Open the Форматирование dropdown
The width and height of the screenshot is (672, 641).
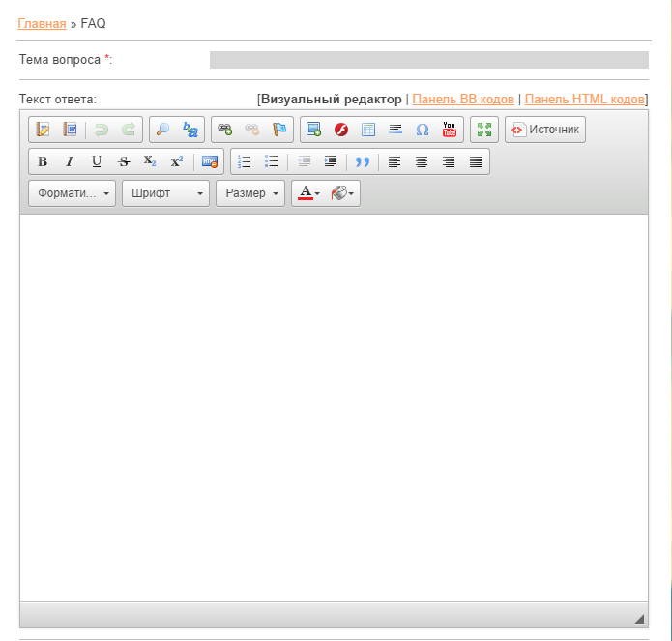(x=73, y=193)
